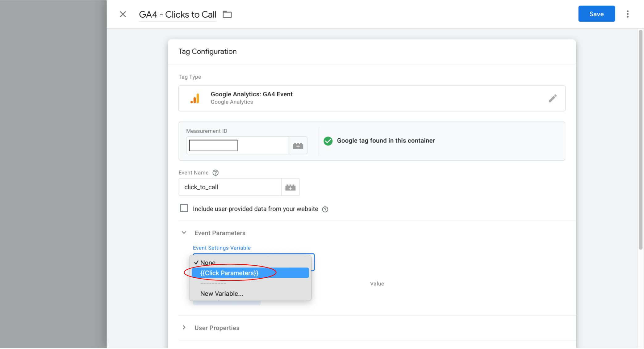The width and height of the screenshot is (644, 349).
Task: Choose None in the settings variable list
Action: pos(208,263)
